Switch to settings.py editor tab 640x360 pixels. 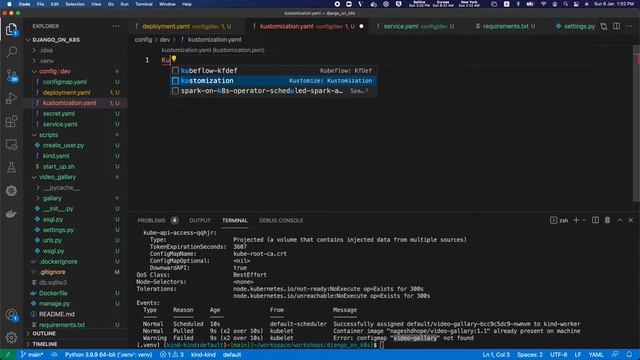(575, 26)
